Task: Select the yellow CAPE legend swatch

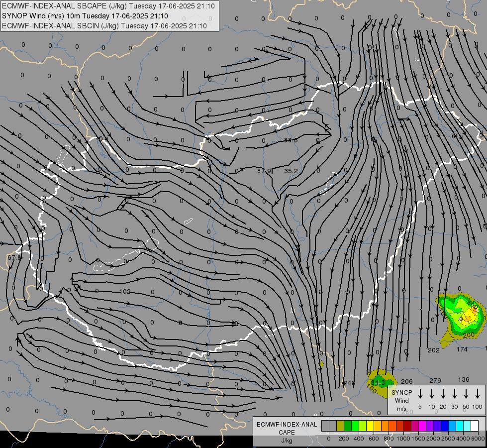Action: point(370,426)
